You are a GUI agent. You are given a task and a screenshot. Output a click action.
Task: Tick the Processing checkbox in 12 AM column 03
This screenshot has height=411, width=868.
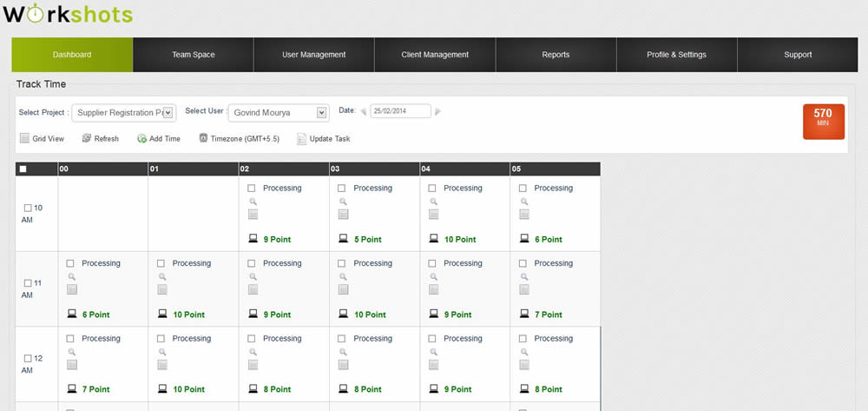click(x=342, y=339)
